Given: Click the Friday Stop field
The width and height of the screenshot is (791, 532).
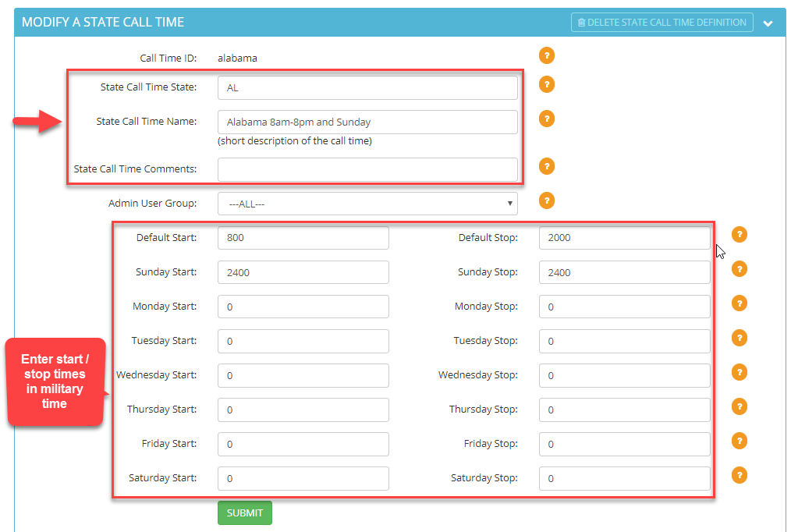Looking at the screenshot, I should pos(625,444).
